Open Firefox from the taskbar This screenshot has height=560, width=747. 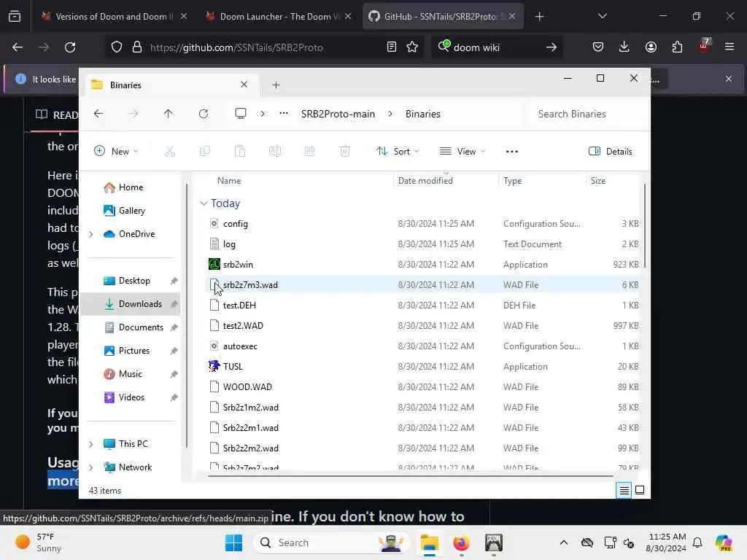click(x=461, y=542)
